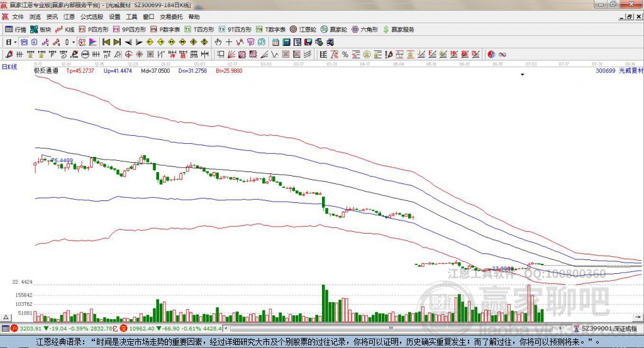Select the hand pan tool
This screenshot has width=644, height=348.
(218, 42)
